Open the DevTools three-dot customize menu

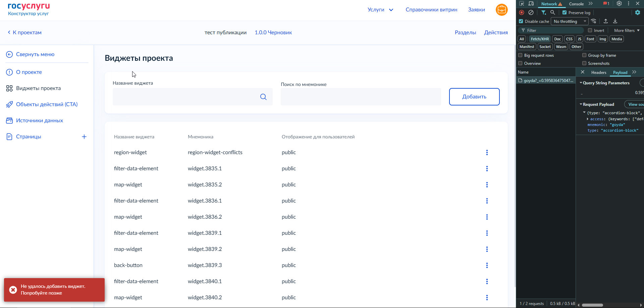pos(629,4)
